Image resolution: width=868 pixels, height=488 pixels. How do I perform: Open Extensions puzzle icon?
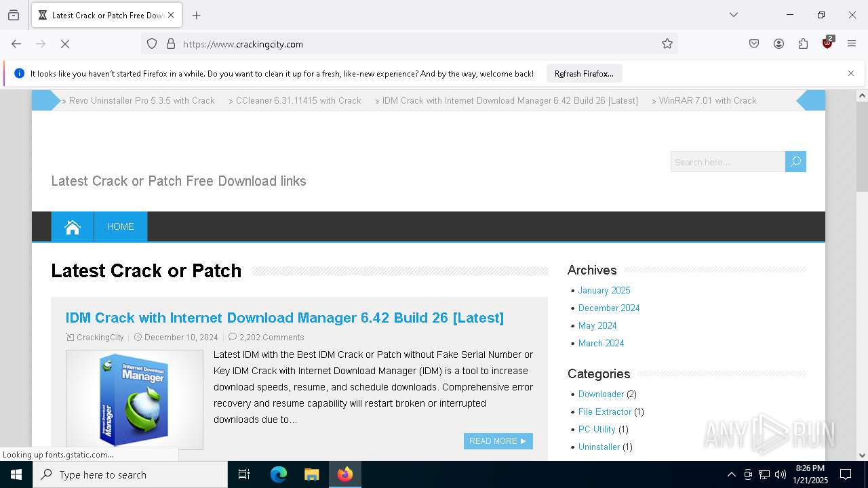coord(803,44)
